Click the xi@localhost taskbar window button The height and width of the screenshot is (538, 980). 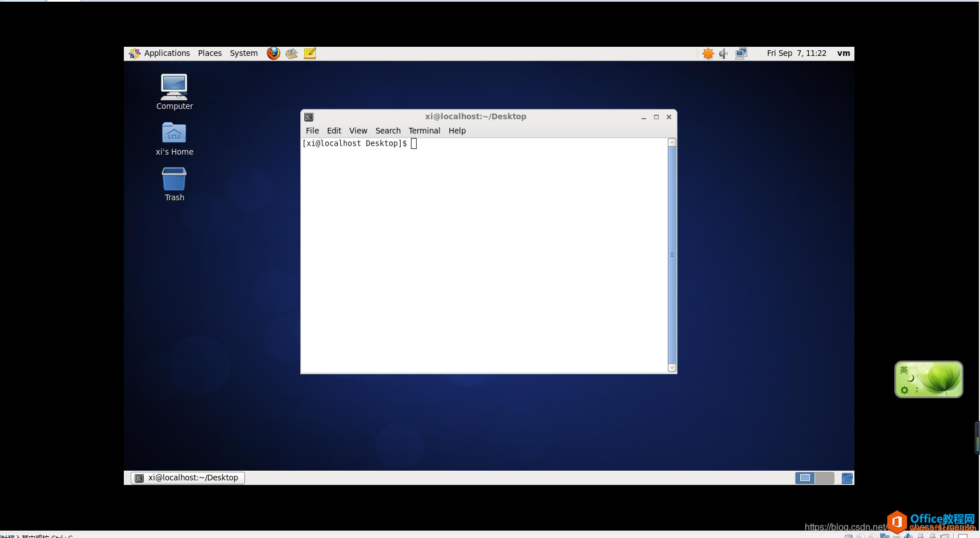pyautogui.click(x=188, y=478)
